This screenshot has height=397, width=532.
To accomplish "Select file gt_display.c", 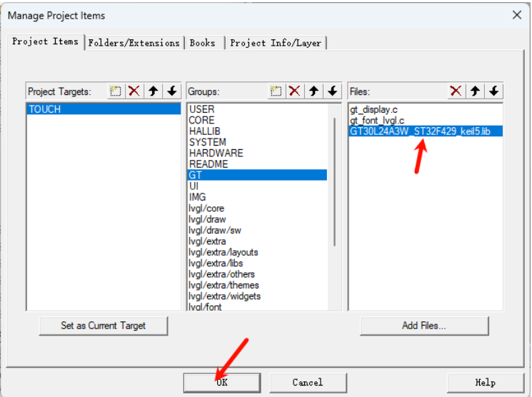I will (426, 109).
